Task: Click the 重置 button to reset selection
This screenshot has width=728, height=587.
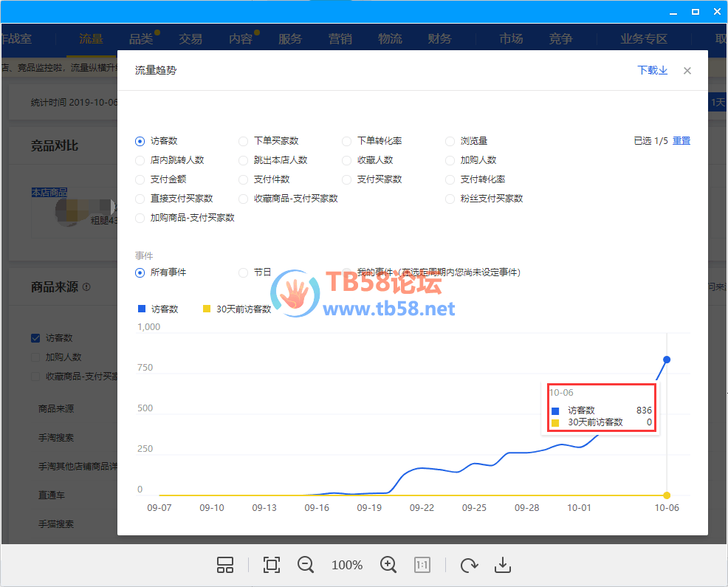Action: [681, 141]
